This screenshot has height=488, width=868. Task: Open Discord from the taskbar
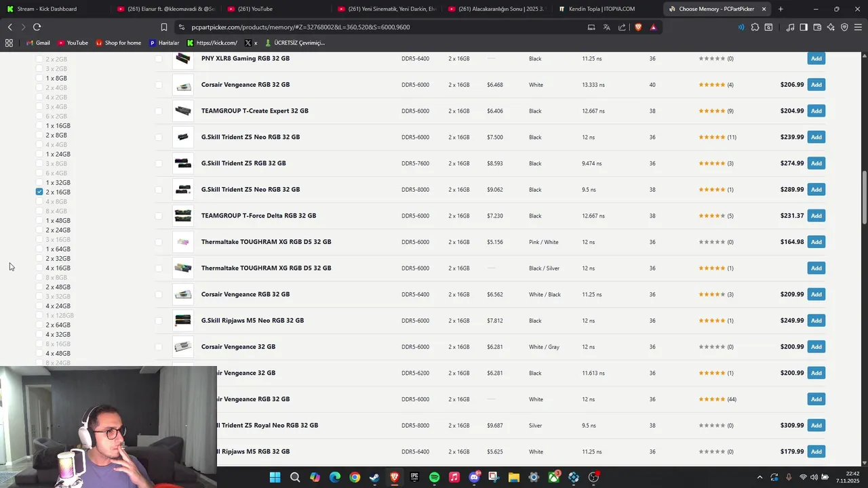point(474,477)
